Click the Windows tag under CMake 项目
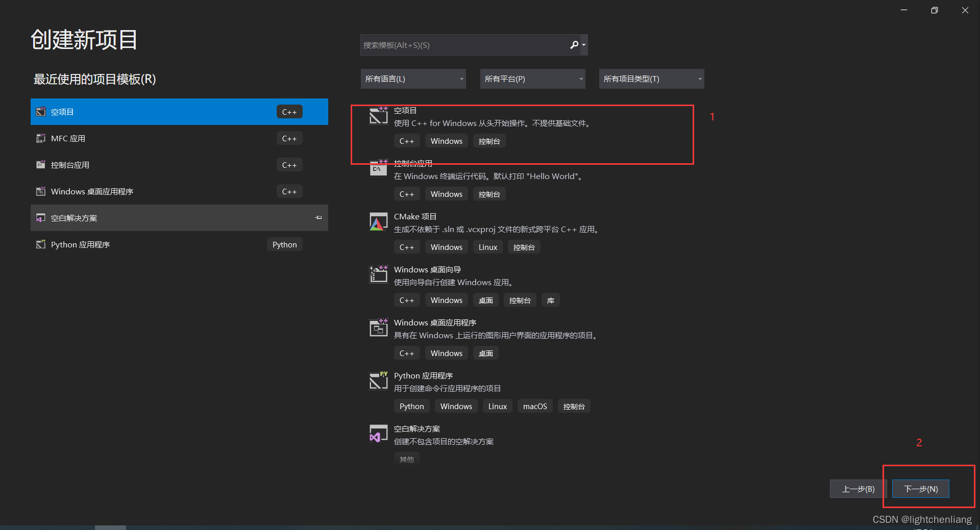Image resolution: width=980 pixels, height=530 pixels. (x=447, y=247)
